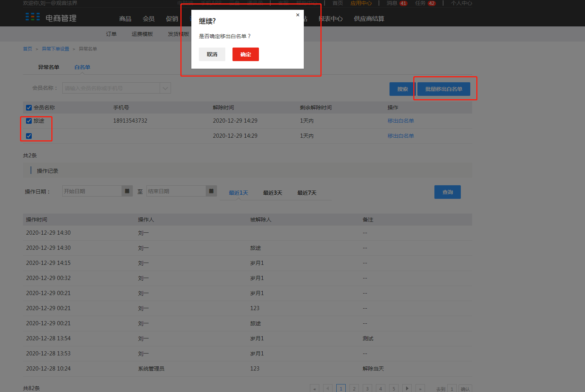Open the 报表中心 main menu
585x392 pixels.
(331, 18)
